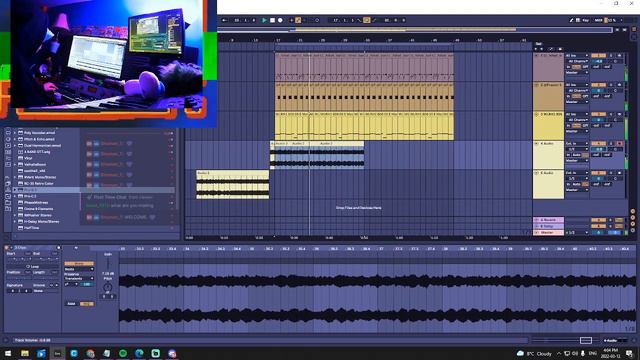This screenshot has width=640, height=360.
Task: Open the Windows Start menu
Action: (x=8, y=353)
